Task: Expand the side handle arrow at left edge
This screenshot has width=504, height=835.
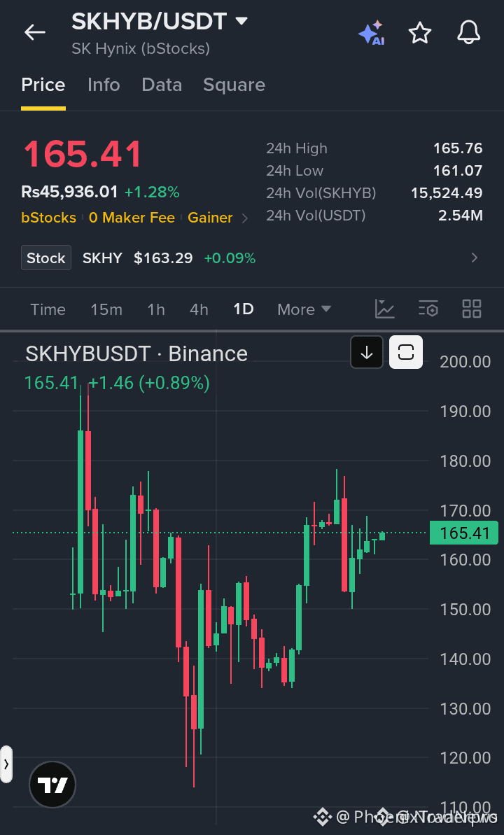Action: tap(6, 764)
